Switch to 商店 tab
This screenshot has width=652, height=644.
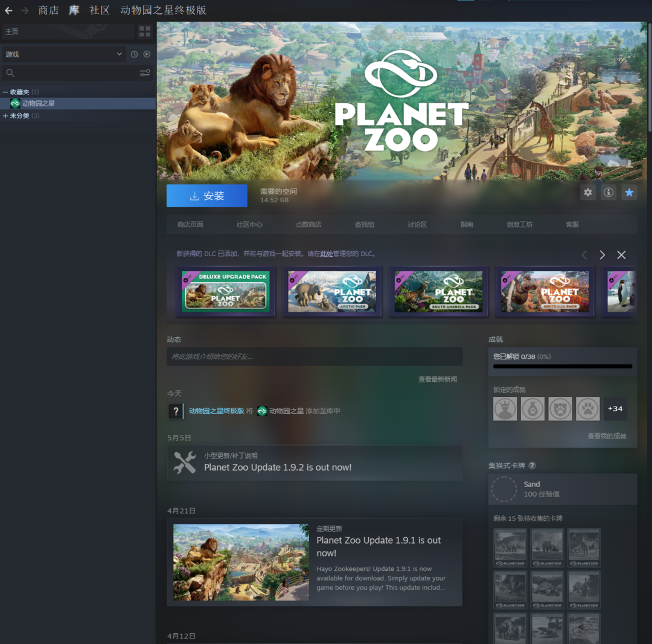[x=48, y=10]
